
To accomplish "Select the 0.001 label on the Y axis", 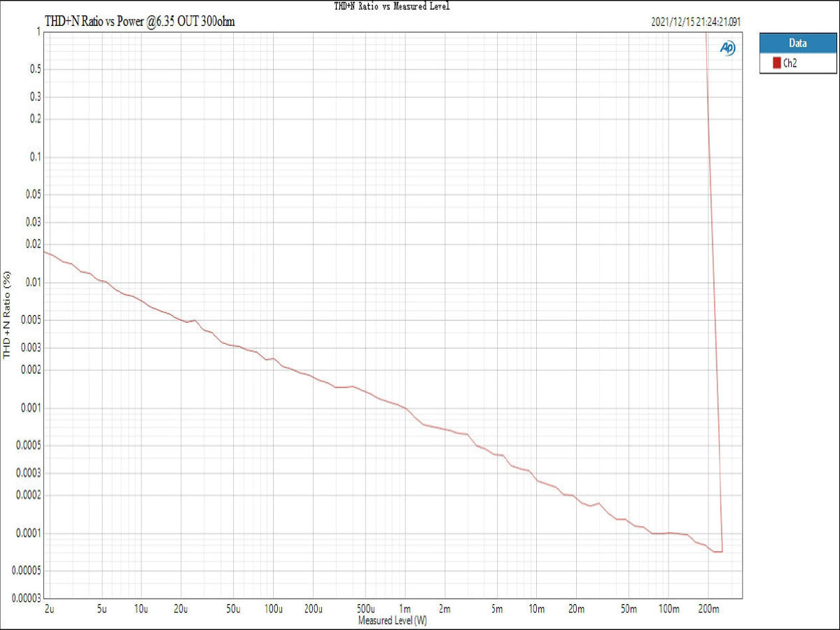I will [29, 407].
